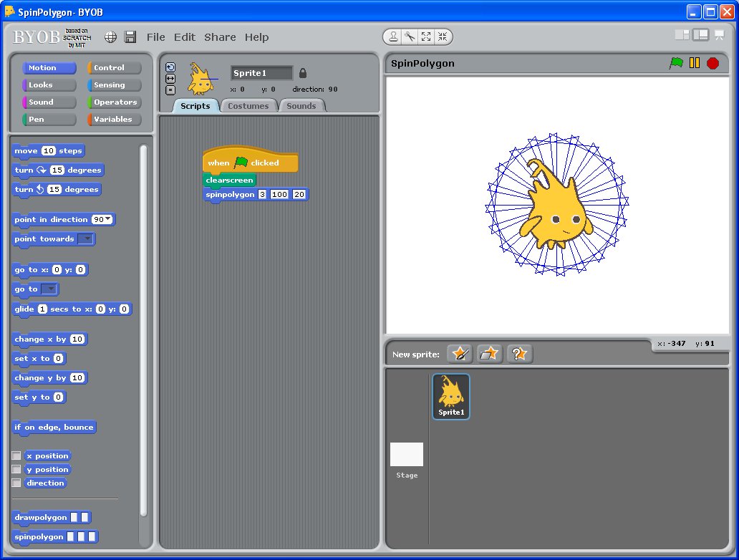Open the Edit menu
739x560 pixels.
184,37
